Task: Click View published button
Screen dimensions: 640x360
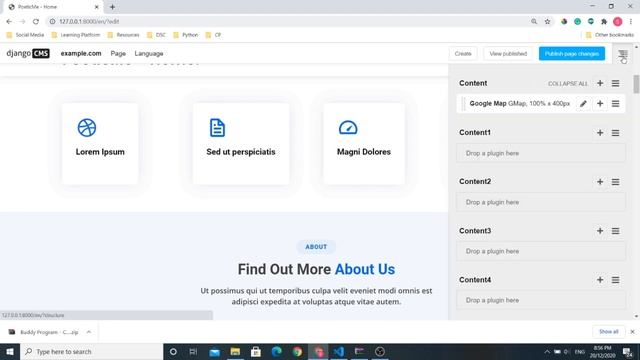Action: 508,53
